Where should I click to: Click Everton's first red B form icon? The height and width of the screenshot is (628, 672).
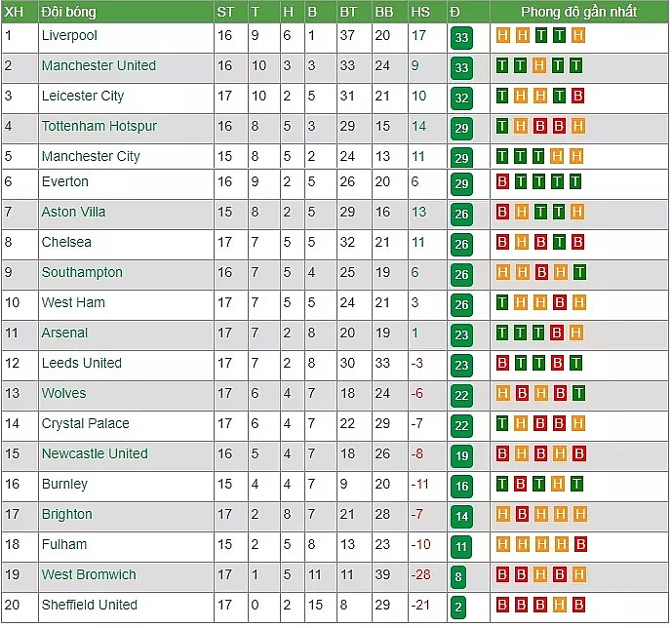(502, 182)
